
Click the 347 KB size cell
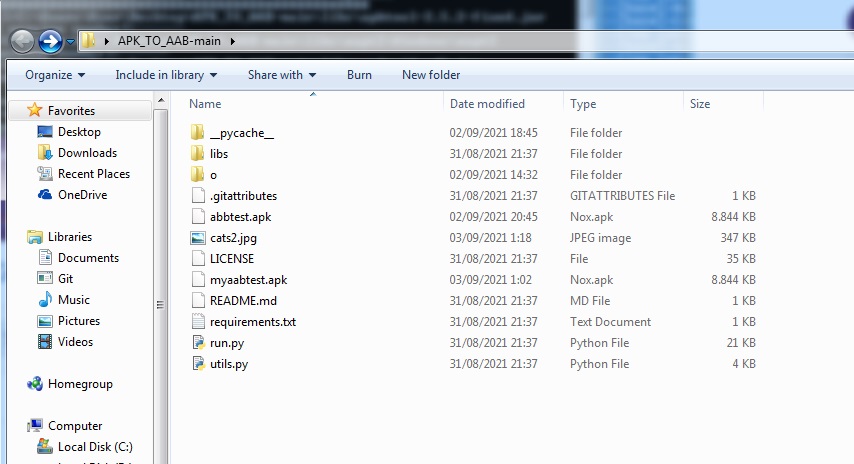[738, 237]
